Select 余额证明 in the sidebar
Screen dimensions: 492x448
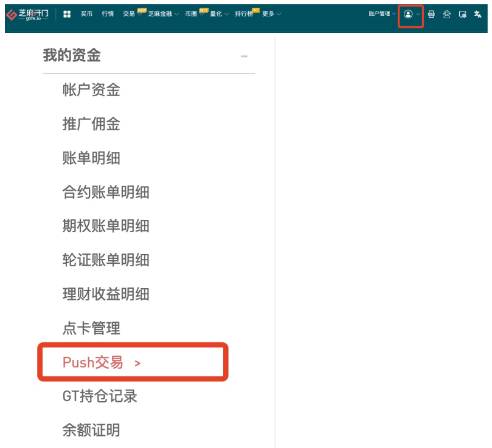tap(91, 430)
